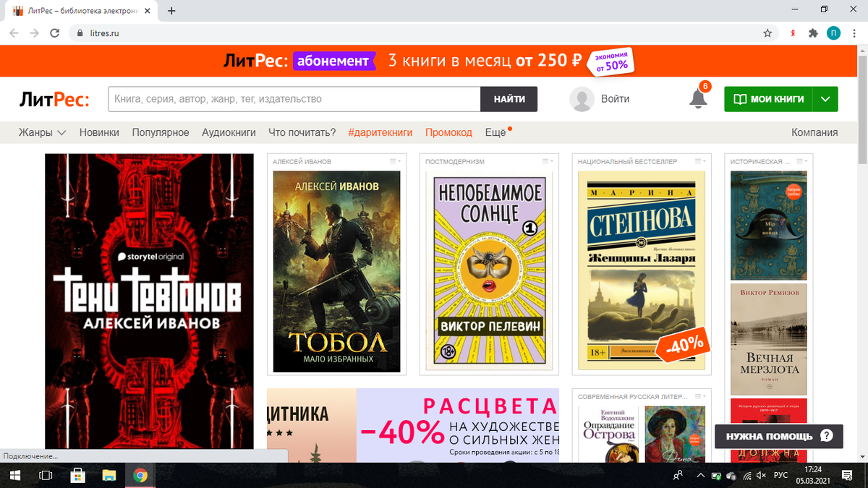868x488 pixels.
Task: Open the Современная русская литература block menu
Action: click(700, 396)
